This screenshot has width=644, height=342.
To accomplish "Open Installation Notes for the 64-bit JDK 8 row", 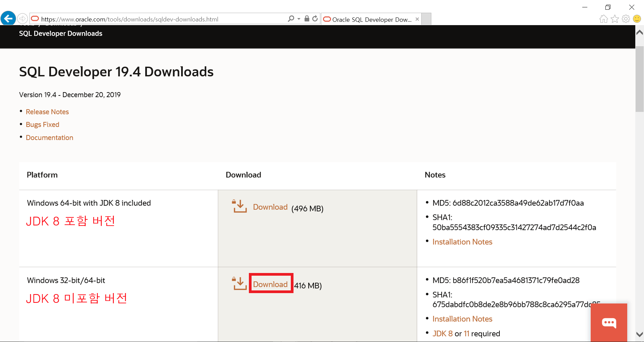I will point(462,242).
